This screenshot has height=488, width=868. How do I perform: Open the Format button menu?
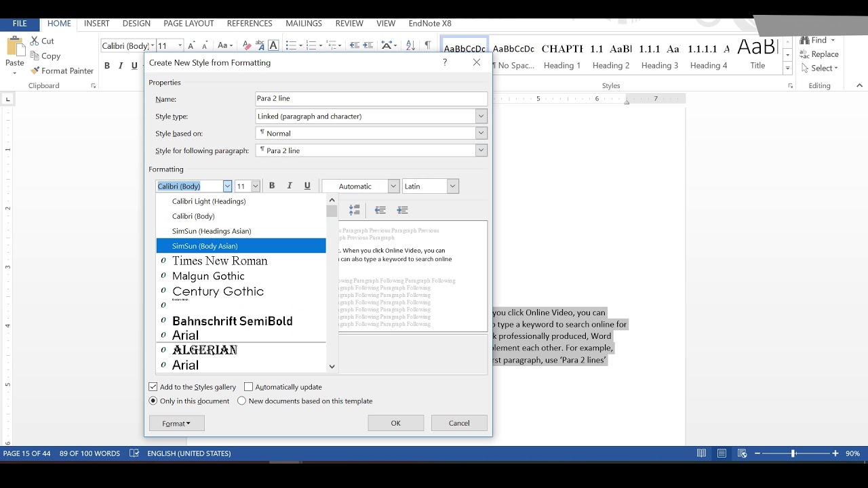coord(177,423)
